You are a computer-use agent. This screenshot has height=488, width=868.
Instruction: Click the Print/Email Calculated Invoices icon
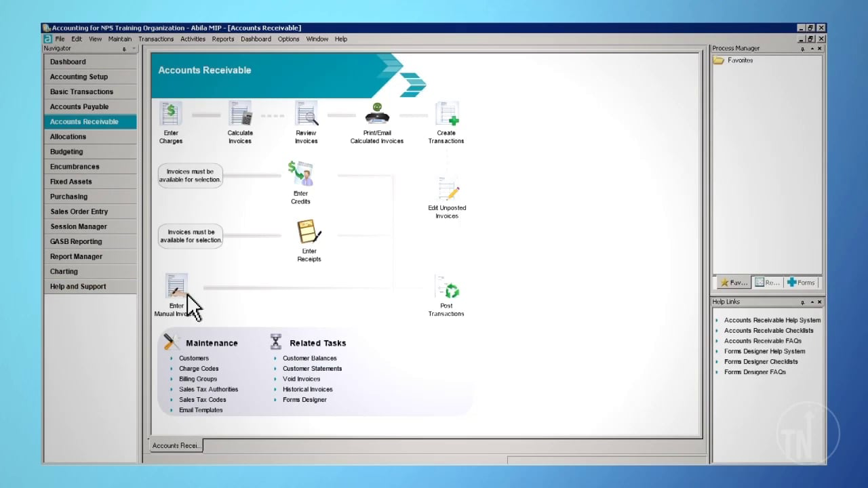(x=377, y=114)
